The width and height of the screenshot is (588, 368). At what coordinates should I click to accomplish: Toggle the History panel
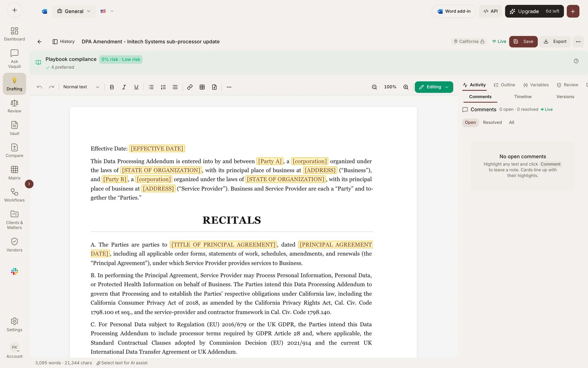pyautogui.click(x=64, y=42)
